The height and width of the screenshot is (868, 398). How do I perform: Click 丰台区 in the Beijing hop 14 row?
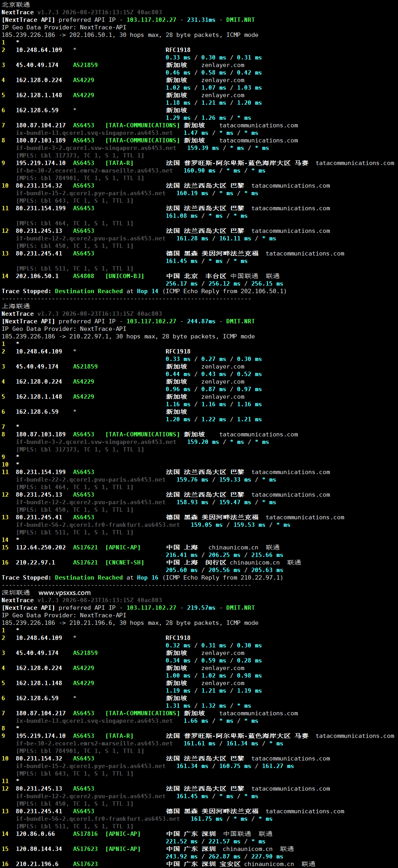[x=216, y=276]
